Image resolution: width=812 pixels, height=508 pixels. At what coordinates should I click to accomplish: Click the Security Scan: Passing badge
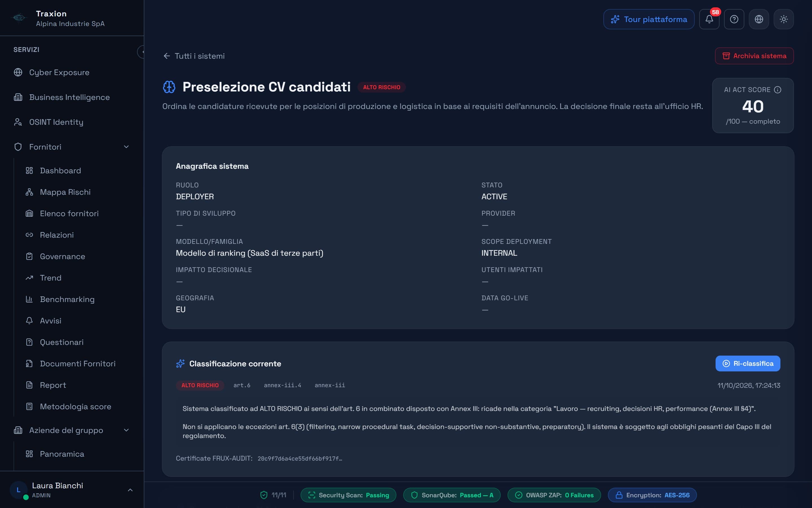[x=348, y=495]
